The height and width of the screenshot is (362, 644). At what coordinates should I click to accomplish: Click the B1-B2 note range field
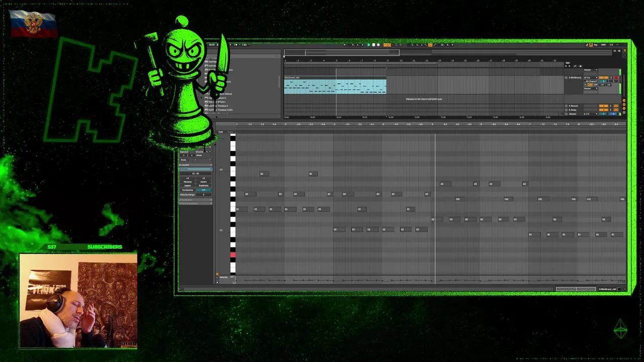tap(196, 173)
